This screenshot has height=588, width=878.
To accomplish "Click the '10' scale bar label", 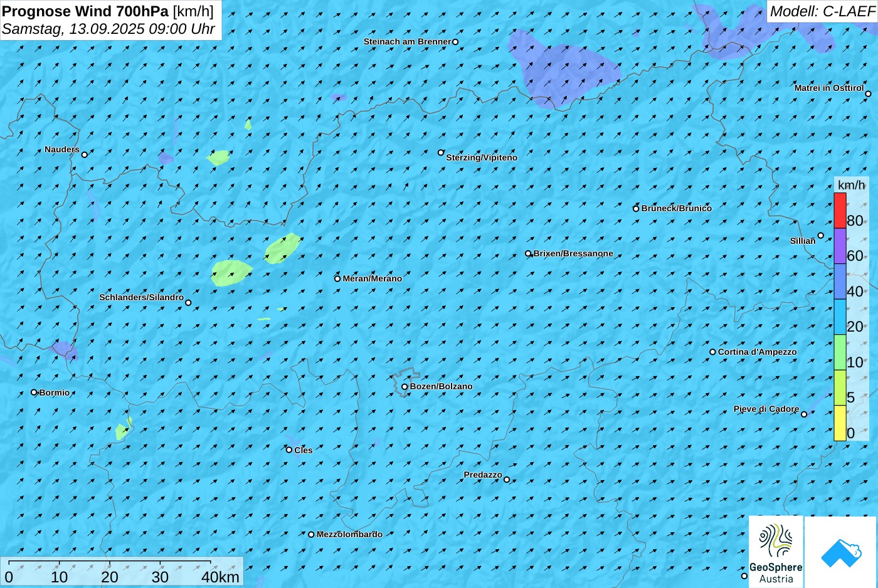I will [x=59, y=577].
